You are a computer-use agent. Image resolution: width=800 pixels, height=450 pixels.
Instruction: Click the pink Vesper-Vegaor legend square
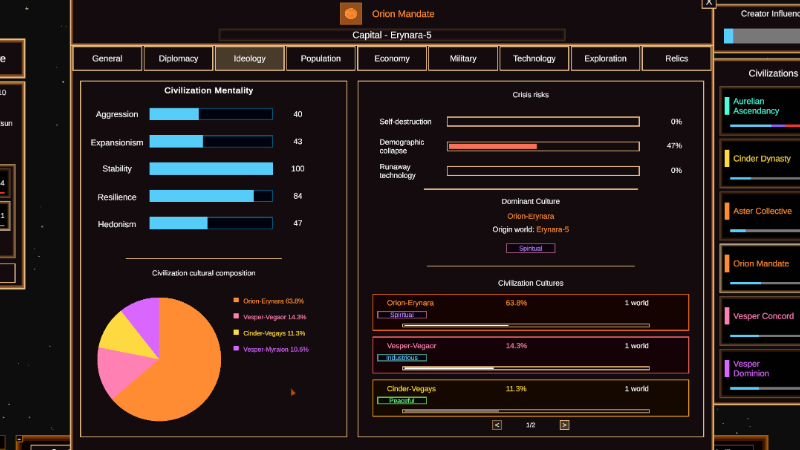236,316
